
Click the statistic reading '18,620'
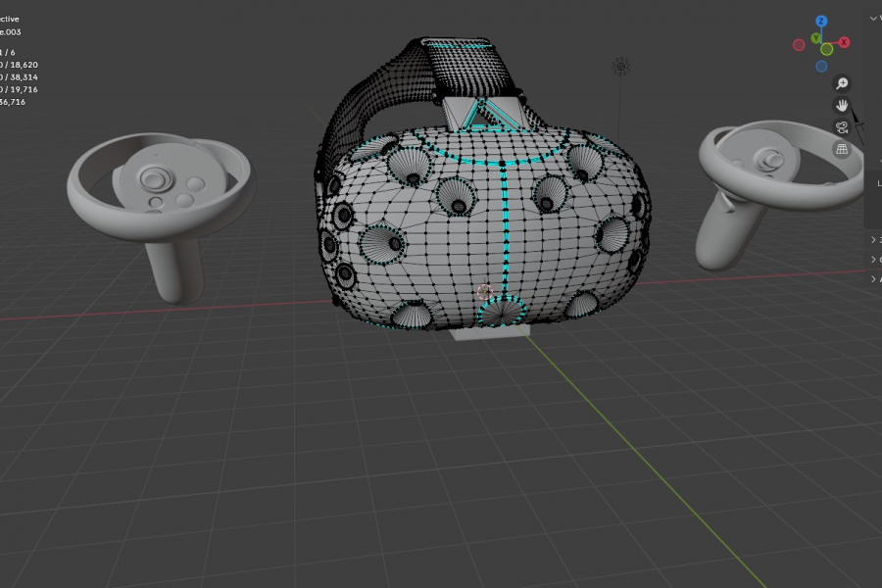pos(24,65)
